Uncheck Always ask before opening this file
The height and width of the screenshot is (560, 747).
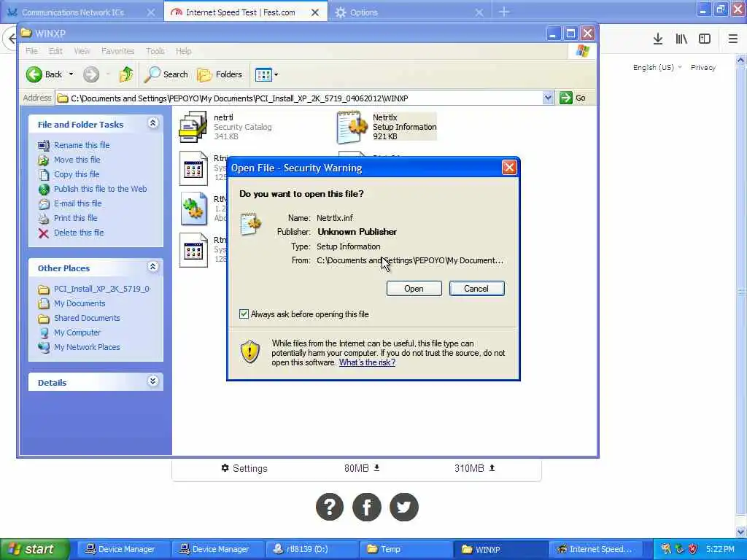[244, 314]
